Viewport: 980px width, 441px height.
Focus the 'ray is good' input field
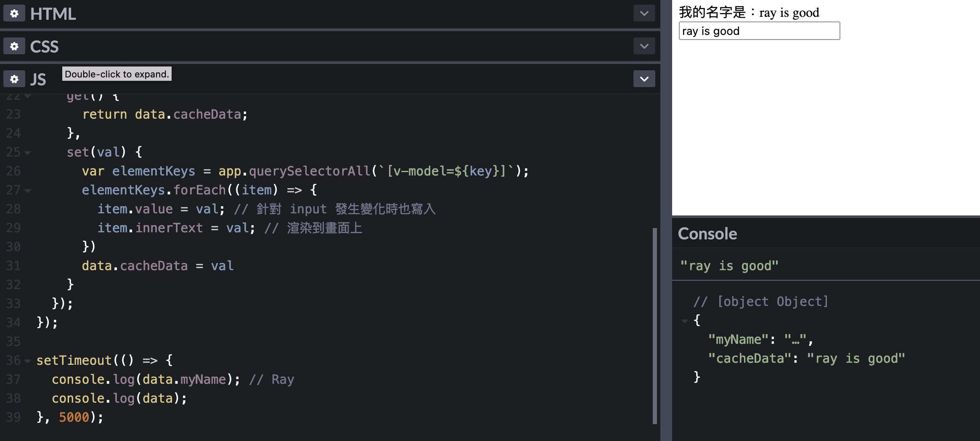pos(759,31)
